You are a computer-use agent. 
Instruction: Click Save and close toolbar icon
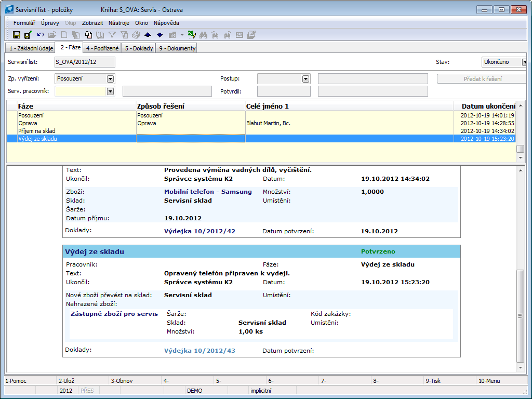pyautogui.click(x=28, y=35)
